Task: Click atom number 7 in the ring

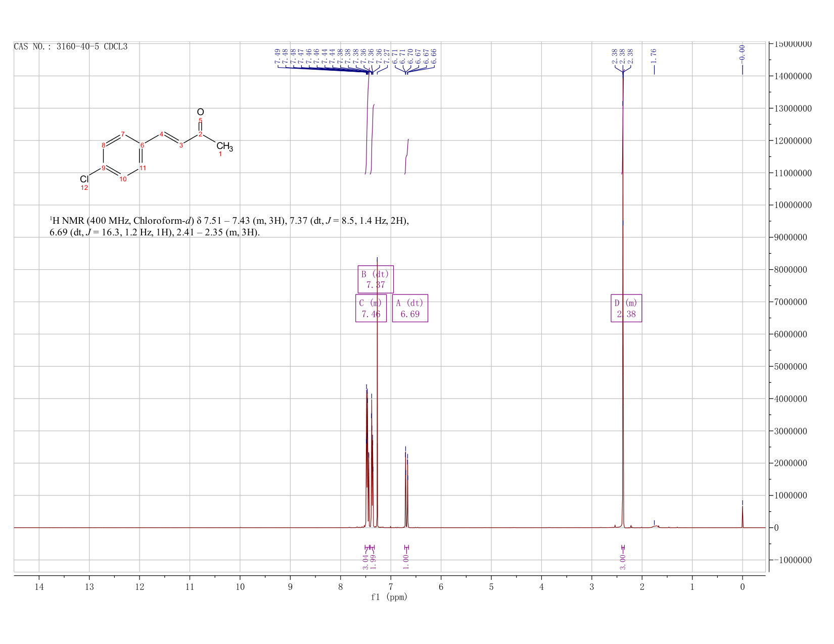Action: [x=123, y=134]
